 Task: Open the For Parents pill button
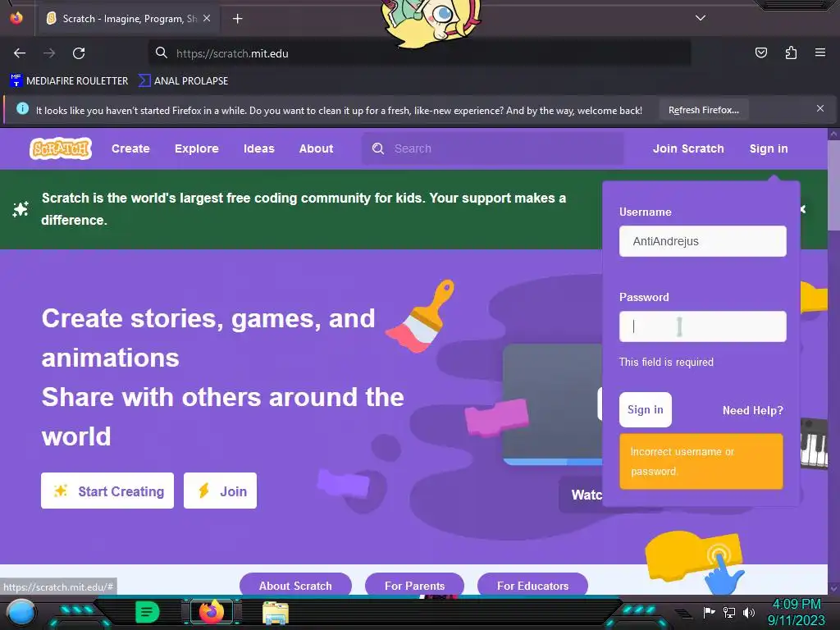(414, 585)
